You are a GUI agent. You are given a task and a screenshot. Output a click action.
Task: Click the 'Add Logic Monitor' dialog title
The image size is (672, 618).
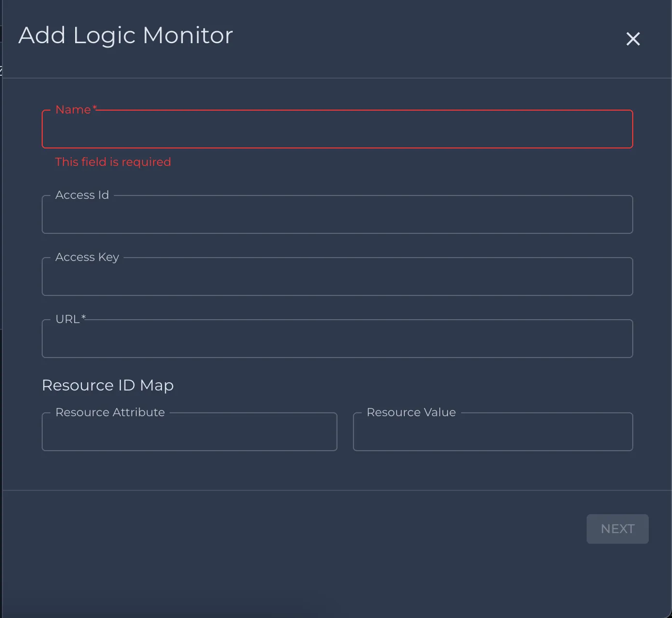[126, 35]
